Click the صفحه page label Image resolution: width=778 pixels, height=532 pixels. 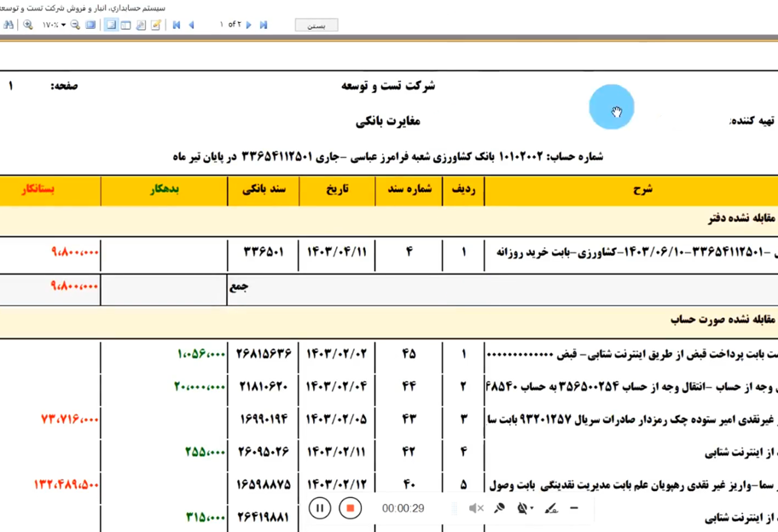tap(65, 86)
